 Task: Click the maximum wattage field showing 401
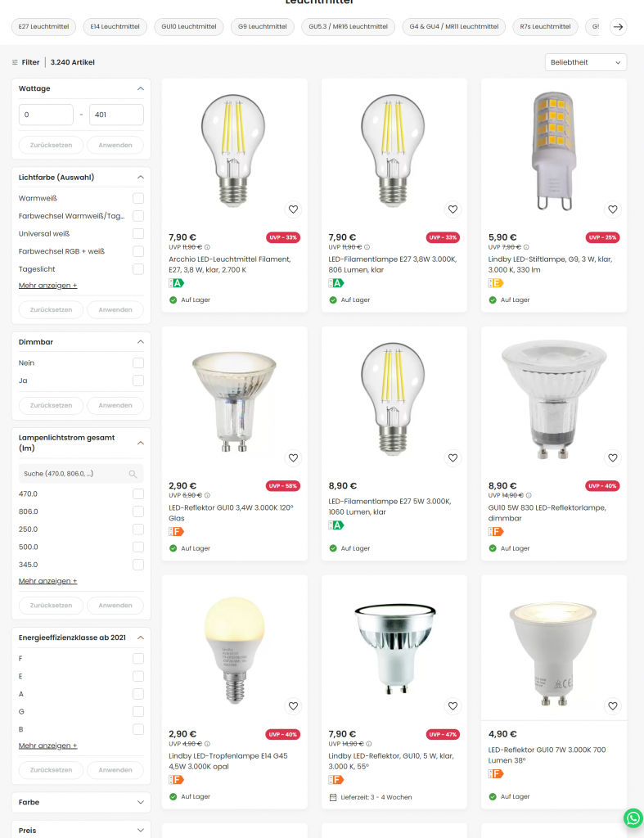116,115
